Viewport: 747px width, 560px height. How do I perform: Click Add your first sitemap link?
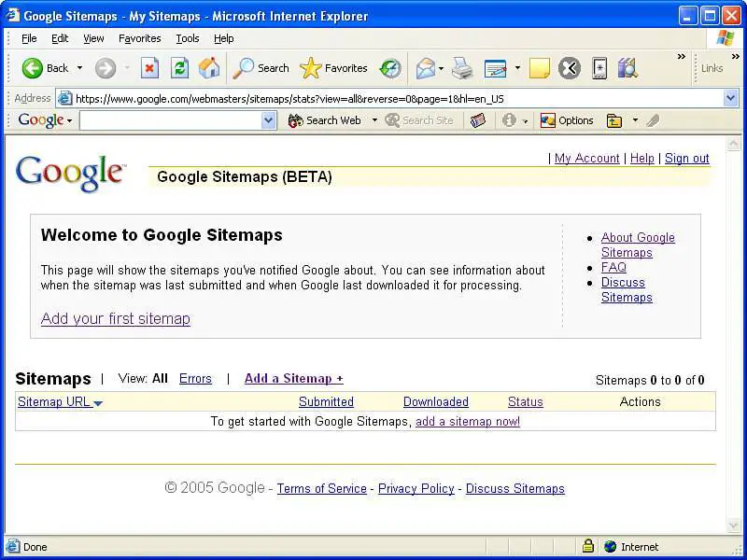(x=115, y=318)
